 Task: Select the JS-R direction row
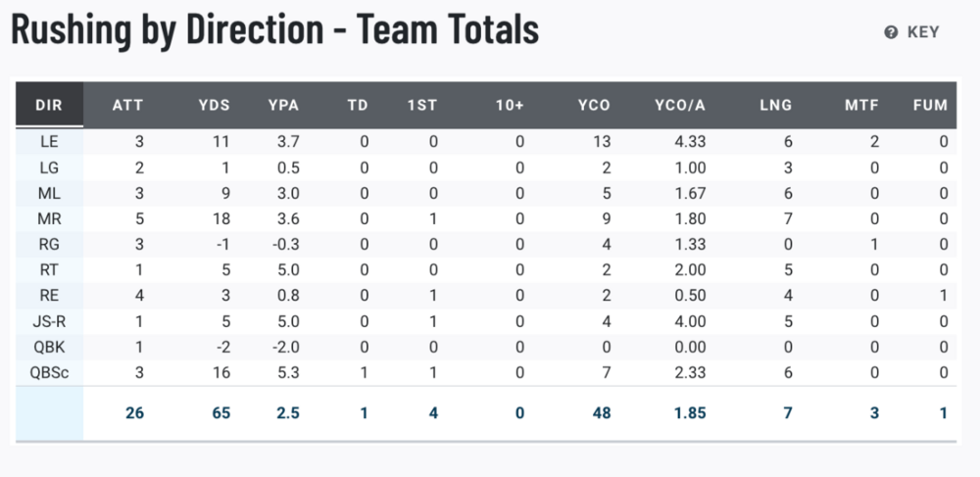[49, 319]
